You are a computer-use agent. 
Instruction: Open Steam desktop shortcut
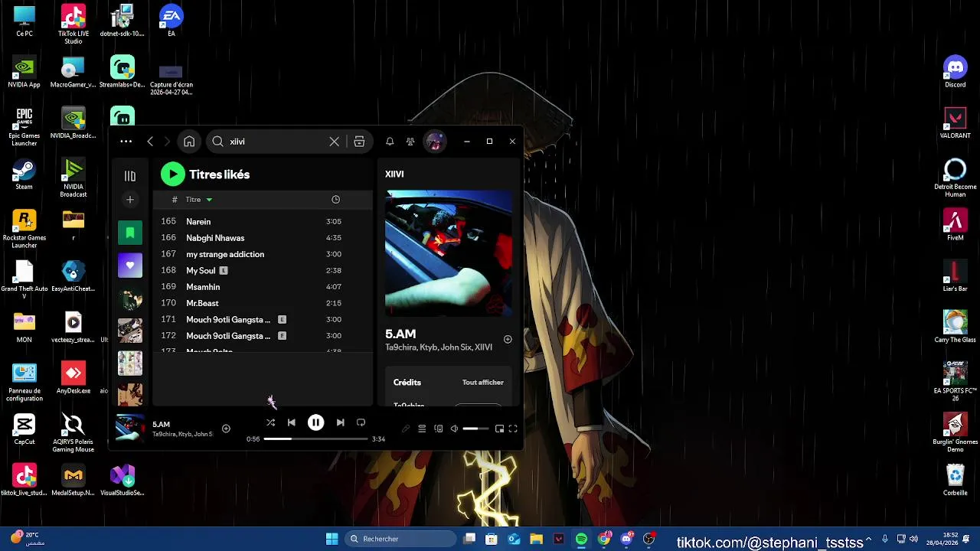click(24, 174)
